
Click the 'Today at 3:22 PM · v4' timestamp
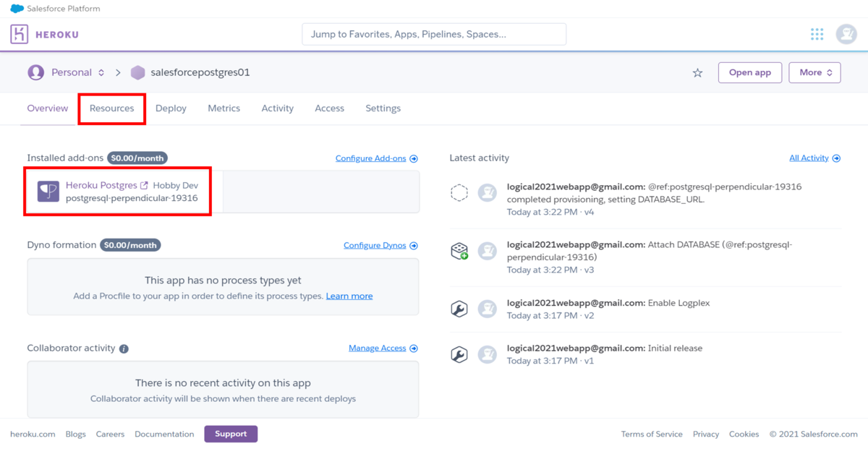550,213
